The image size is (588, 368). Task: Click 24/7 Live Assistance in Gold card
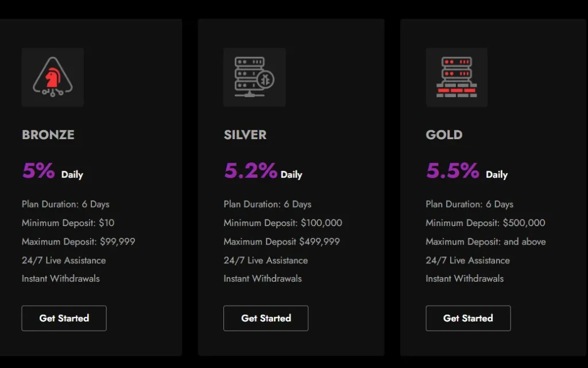[x=467, y=260]
